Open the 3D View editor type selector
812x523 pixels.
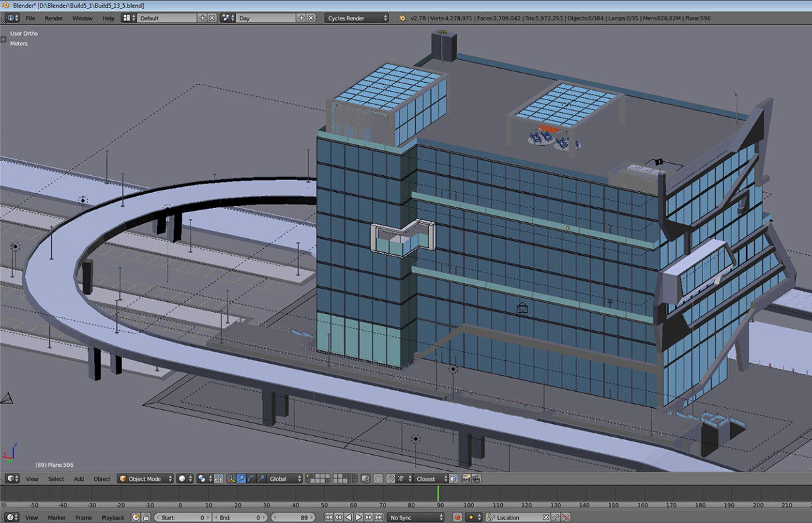(12, 478)
